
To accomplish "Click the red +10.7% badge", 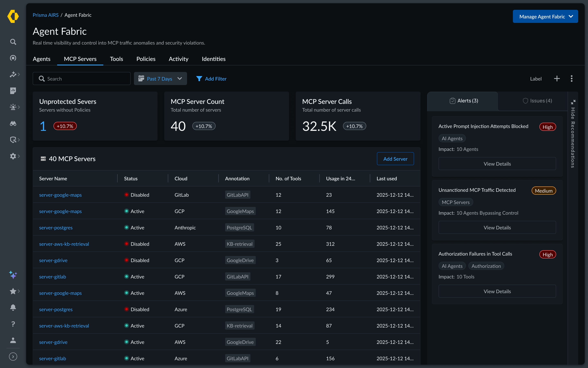I will point(65,126).
